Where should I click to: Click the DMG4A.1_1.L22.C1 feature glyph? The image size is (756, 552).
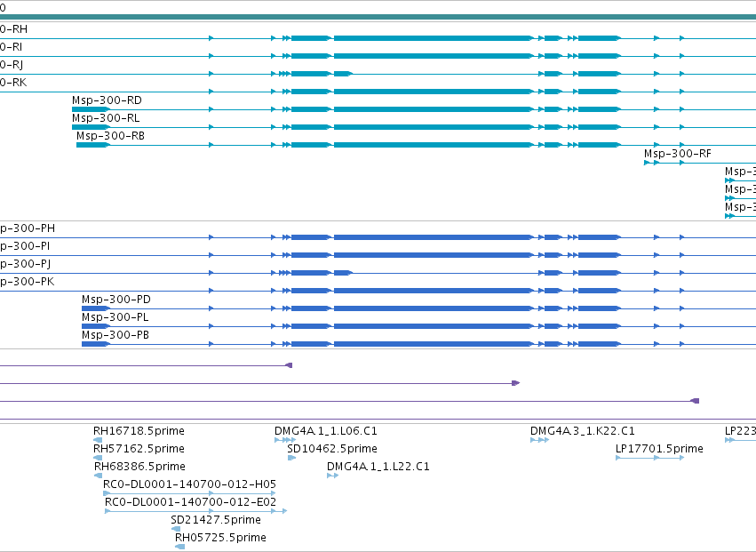point(332,476)
